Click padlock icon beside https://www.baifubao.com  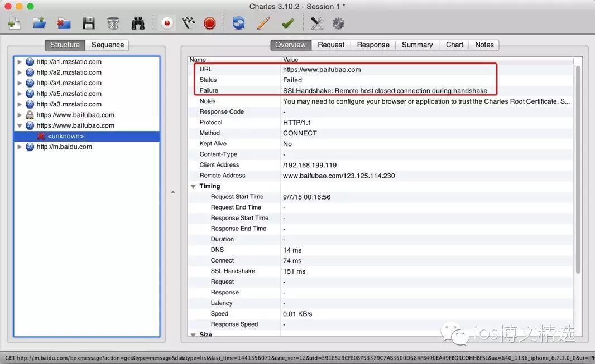pos(30,115)
